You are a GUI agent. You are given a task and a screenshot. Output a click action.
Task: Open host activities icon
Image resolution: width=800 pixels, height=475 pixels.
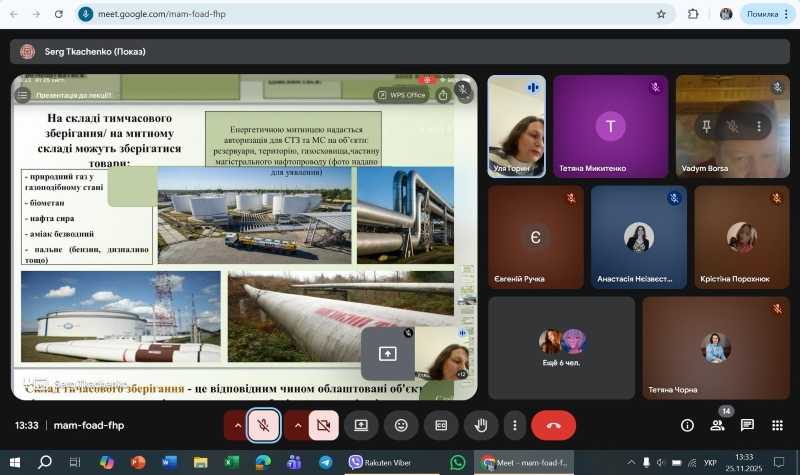coord(776,425)
